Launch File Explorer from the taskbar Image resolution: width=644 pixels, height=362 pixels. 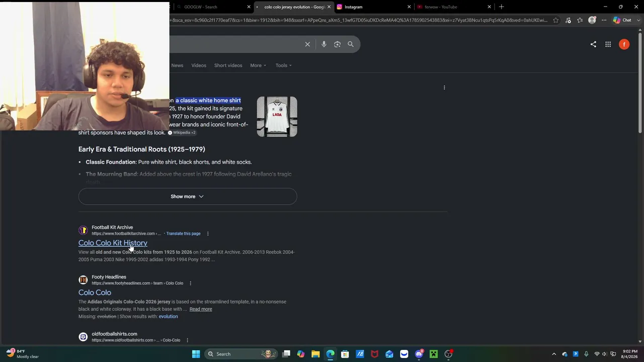(x=315, y=354)
